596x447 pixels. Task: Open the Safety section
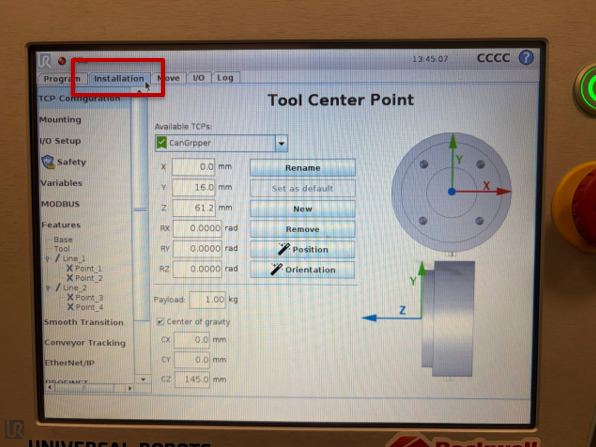coord(71,162)
